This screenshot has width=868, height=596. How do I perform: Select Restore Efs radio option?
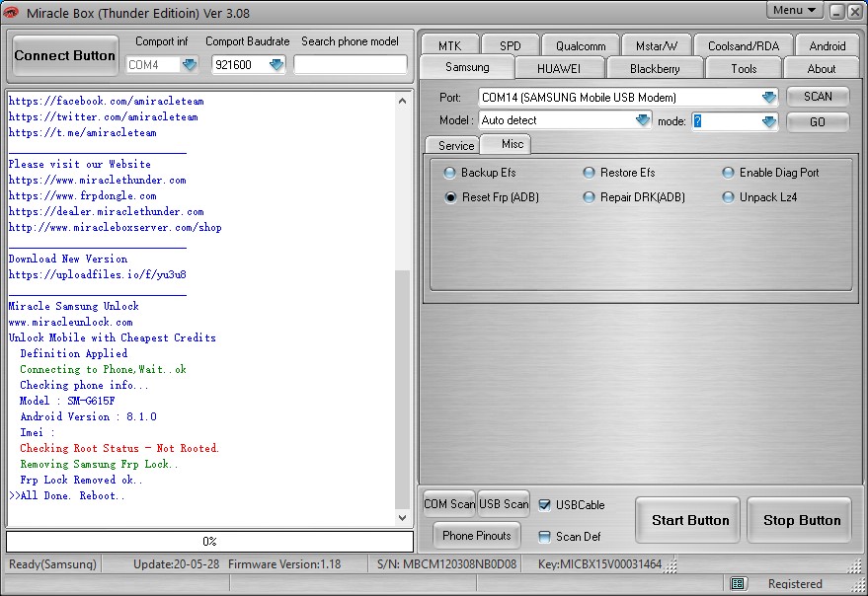coord(619,173)
